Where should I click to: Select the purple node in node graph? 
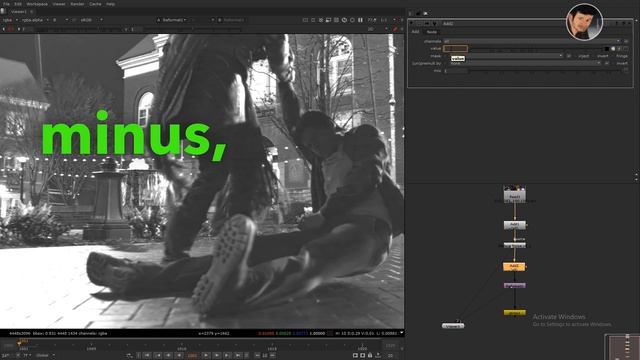point(514,286)
